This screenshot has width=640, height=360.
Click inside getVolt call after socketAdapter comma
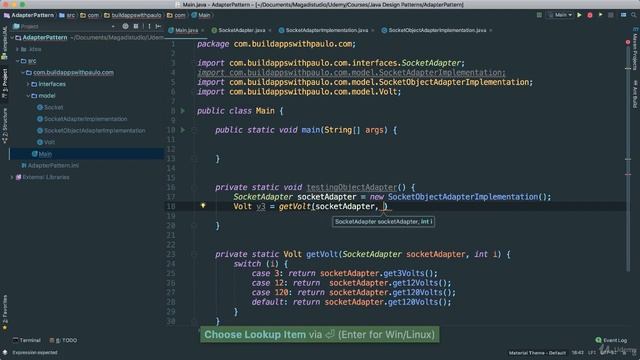(x=382, y=207)
